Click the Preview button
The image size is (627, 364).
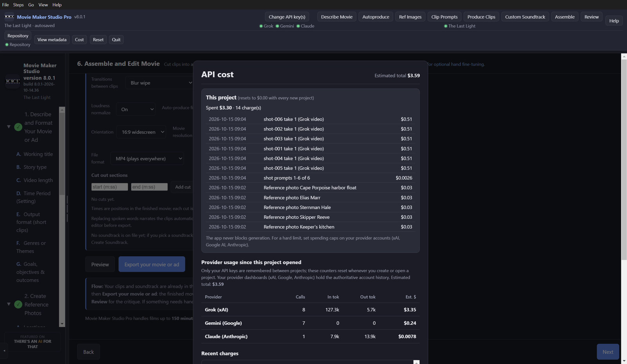100,265
